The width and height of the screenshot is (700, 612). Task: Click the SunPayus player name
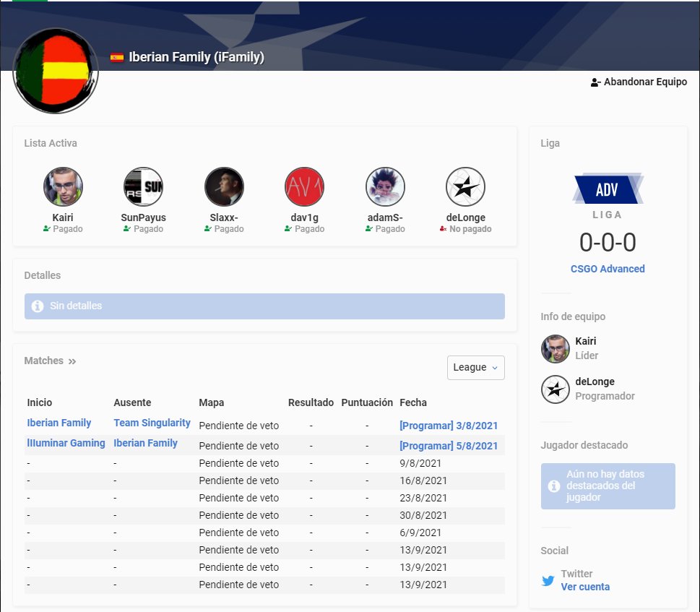[x=143, y=217]
